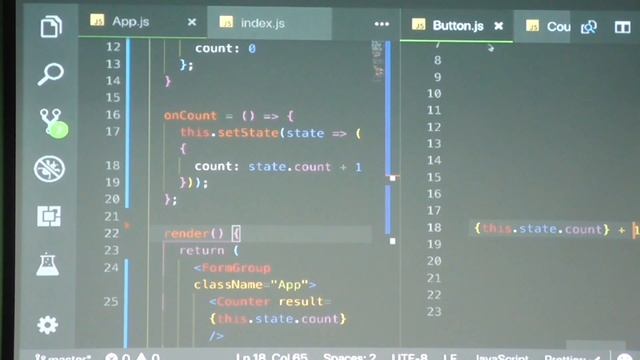Viewport: 640px width, 360px height.
Task: Click the JS file icon on the App.js tab
Action: [97, 20]
